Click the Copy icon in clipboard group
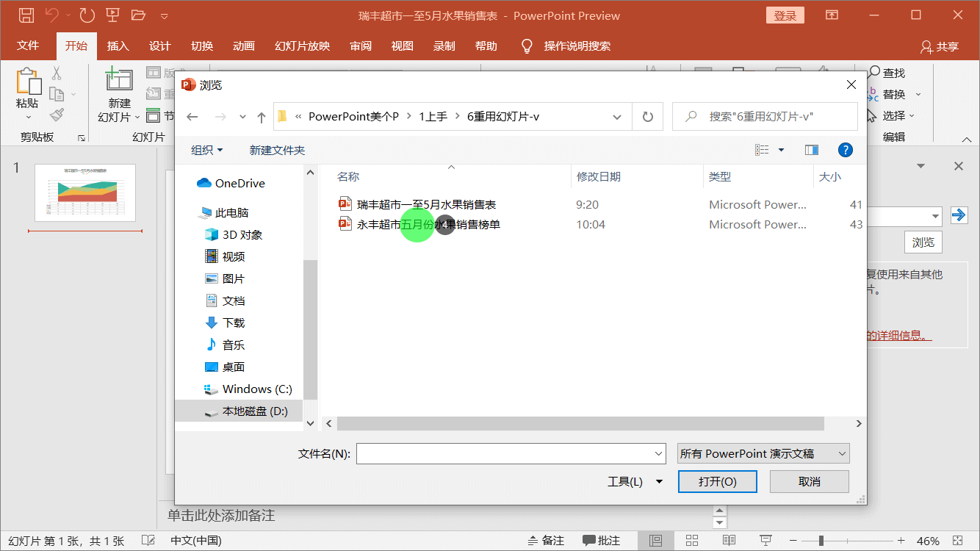980x551 pixels. [57, 94]
